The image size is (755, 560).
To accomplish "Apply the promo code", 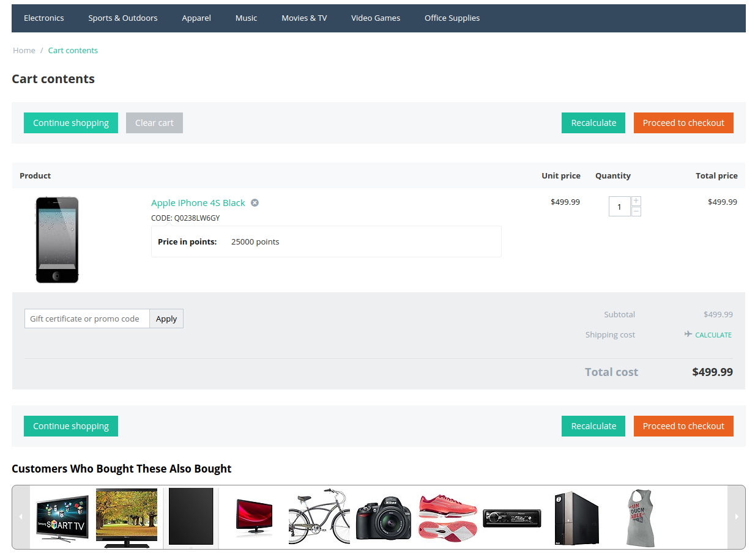I will 166,319.
